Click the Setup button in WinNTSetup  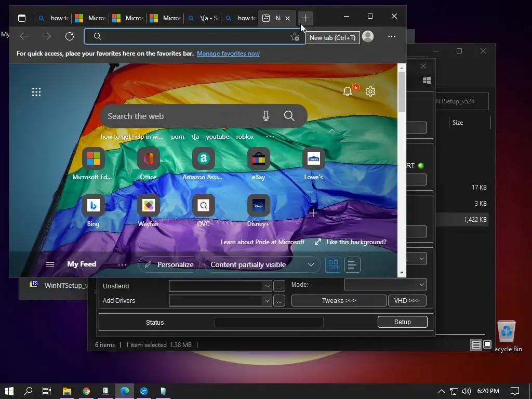[x=403, y=322]
